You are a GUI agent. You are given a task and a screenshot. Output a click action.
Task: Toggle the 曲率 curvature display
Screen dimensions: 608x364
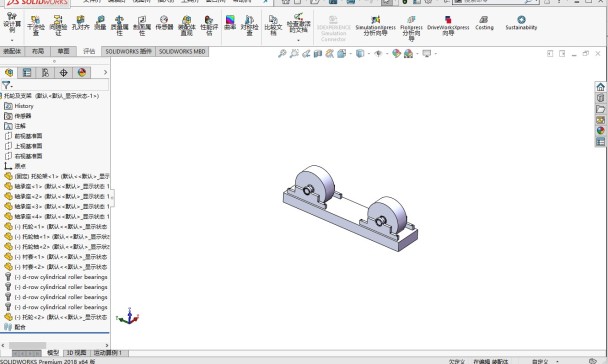230,23
